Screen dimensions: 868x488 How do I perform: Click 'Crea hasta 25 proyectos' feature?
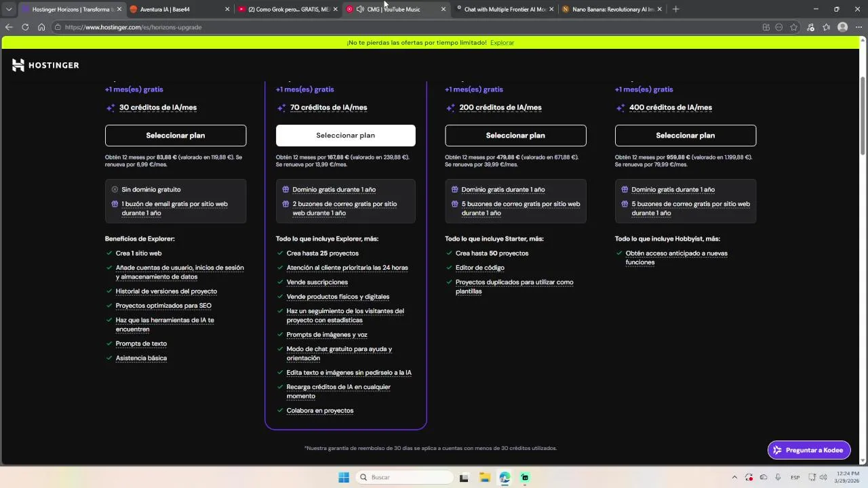click(x=322, y=253)
